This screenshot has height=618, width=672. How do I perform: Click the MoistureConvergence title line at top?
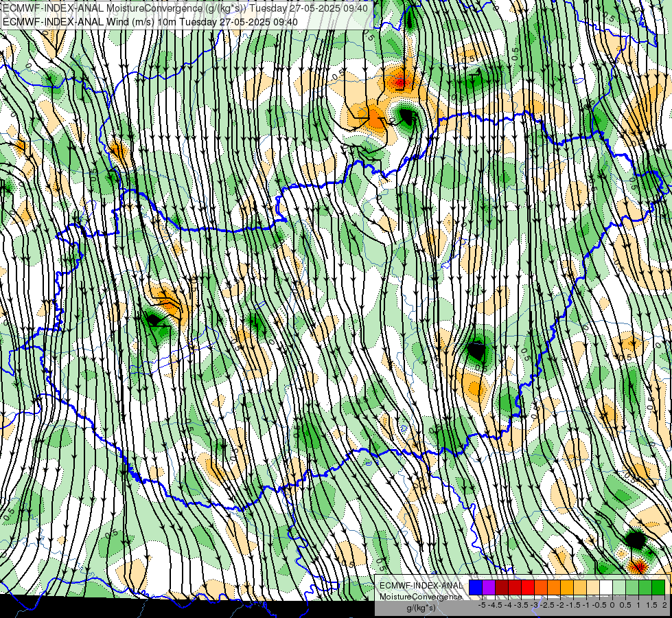[185, 8]
